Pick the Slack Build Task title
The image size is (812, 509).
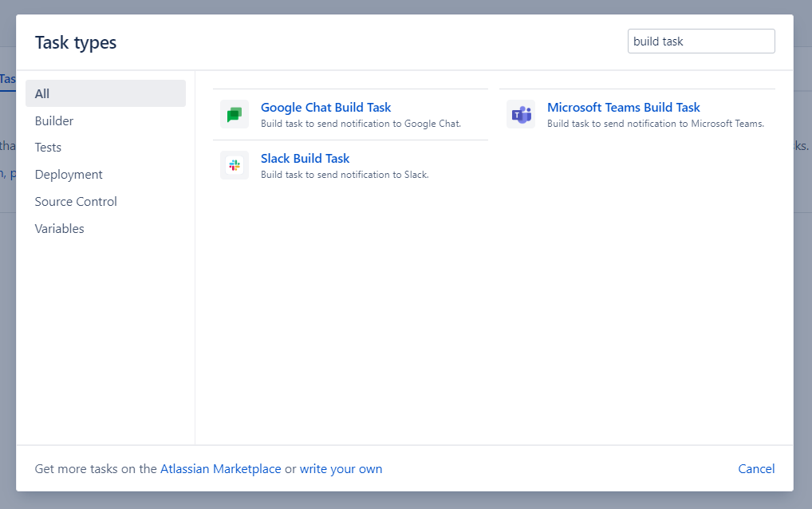click(x=305, y=159)
